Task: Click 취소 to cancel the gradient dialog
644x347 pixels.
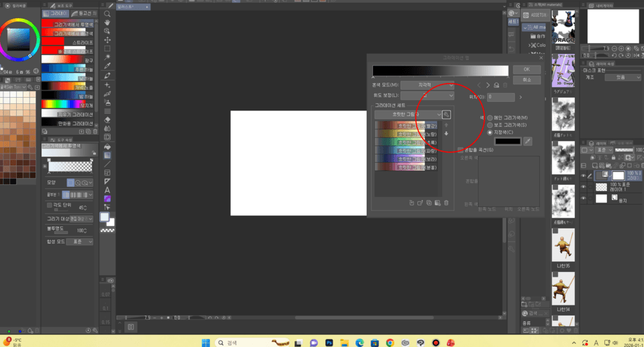Action: click(x=527, y=80)
